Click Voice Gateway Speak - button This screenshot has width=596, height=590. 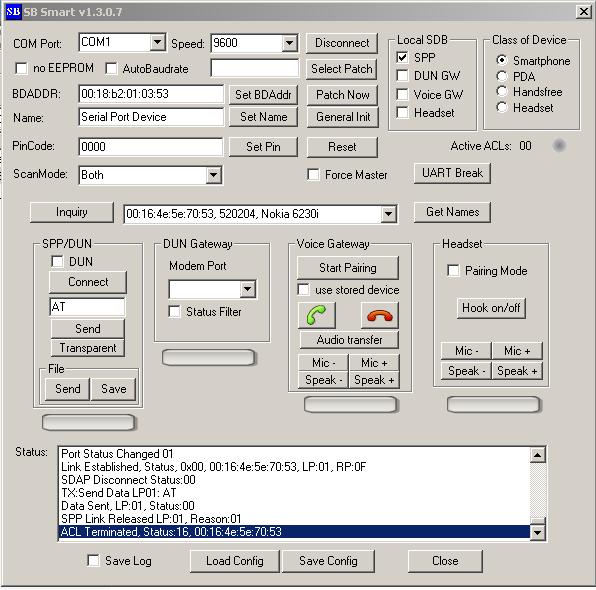(x=323, y=380)
